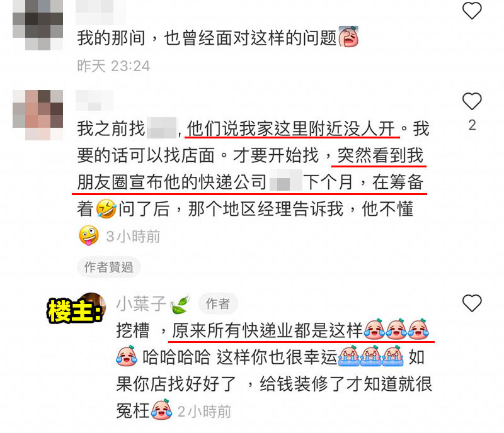Screen dimensions: 504x433
Task: Tap the username 小葉子
Action: [x=141, y=303]
